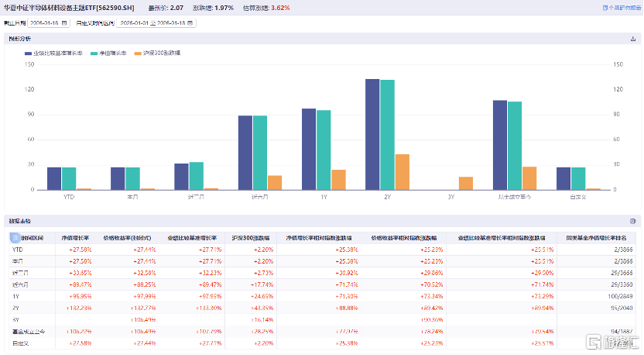Click the +28.25% since-inception CSI value
The height and width of the screenshot is (355, 644).
(263, 332)
